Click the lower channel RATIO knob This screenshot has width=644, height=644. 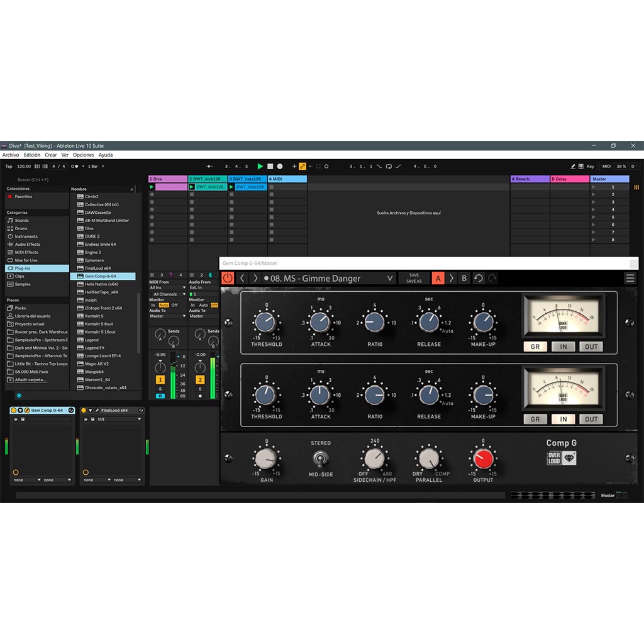[x=375, y=395]
